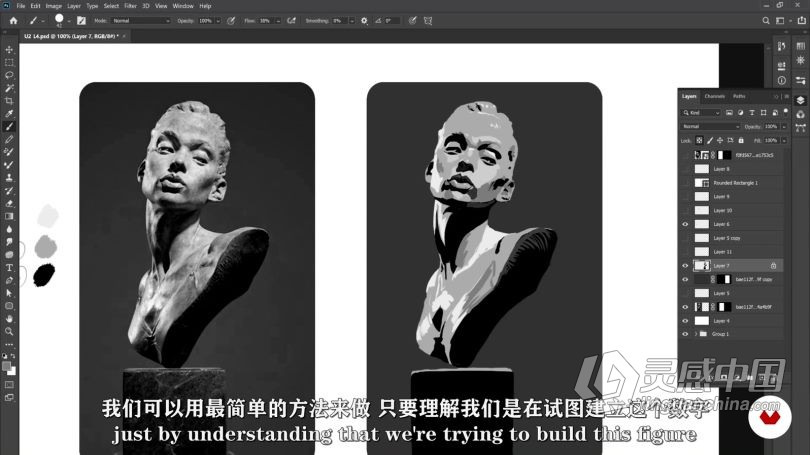This screenshot has width=810, height=455.
Task: Select the Zoom tool in toolbox
Action: coord(9,332)
